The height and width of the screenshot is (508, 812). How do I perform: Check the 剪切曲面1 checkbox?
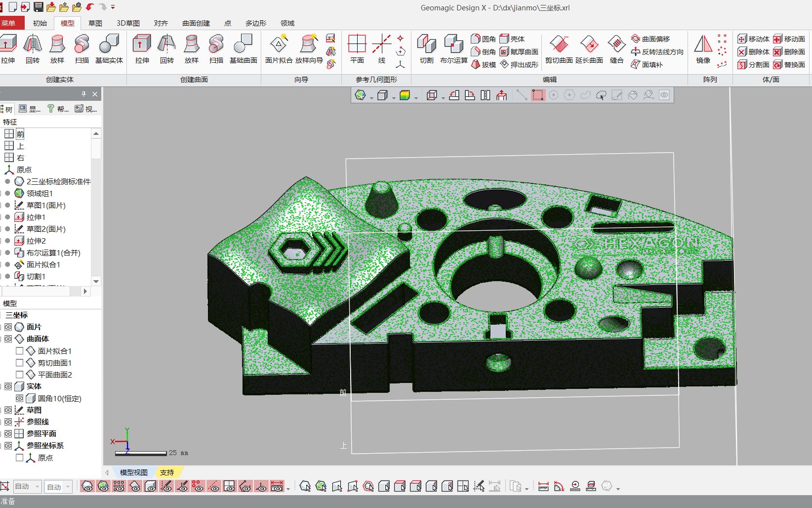pyautogui.click(x=20, y=363)
